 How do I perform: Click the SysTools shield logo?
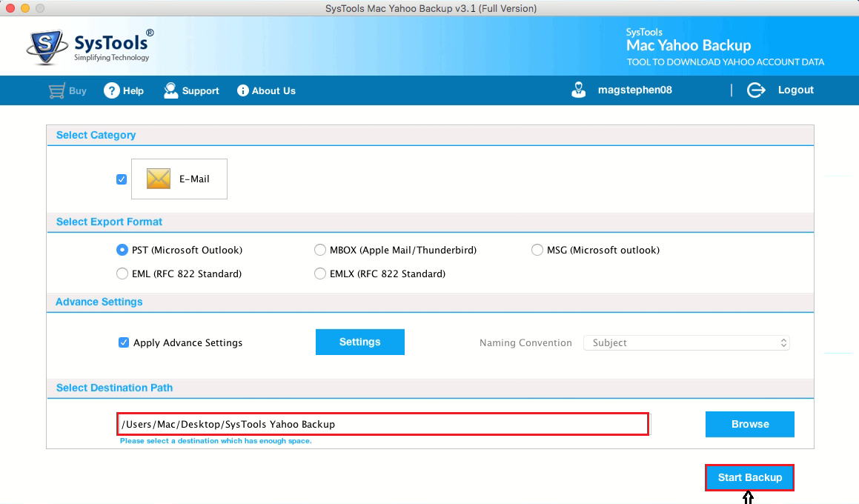tap(47, 47)
